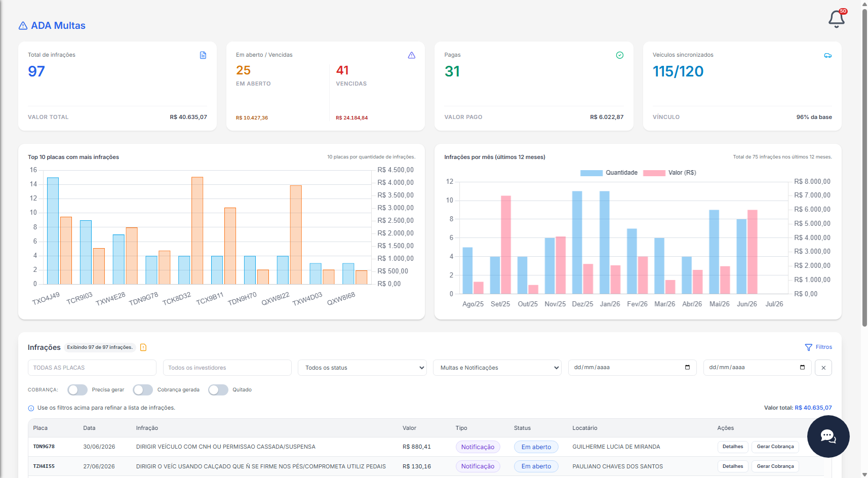
Task: Click the TODAS AS PLACAS input field
Action: point(92,368)
